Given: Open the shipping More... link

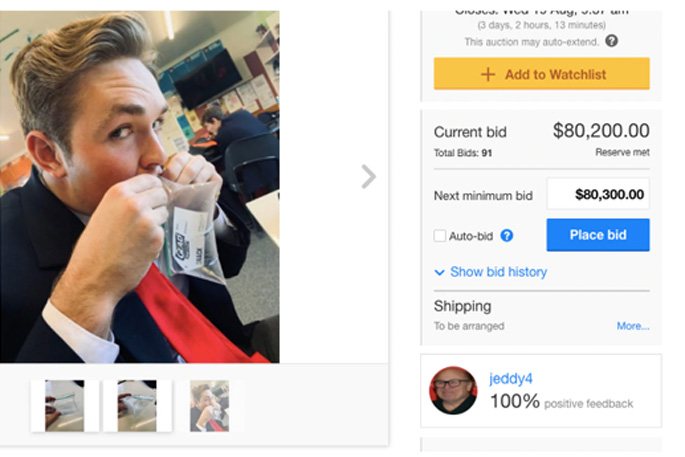Looking at the screenshot, I should (x=633, y=326).
